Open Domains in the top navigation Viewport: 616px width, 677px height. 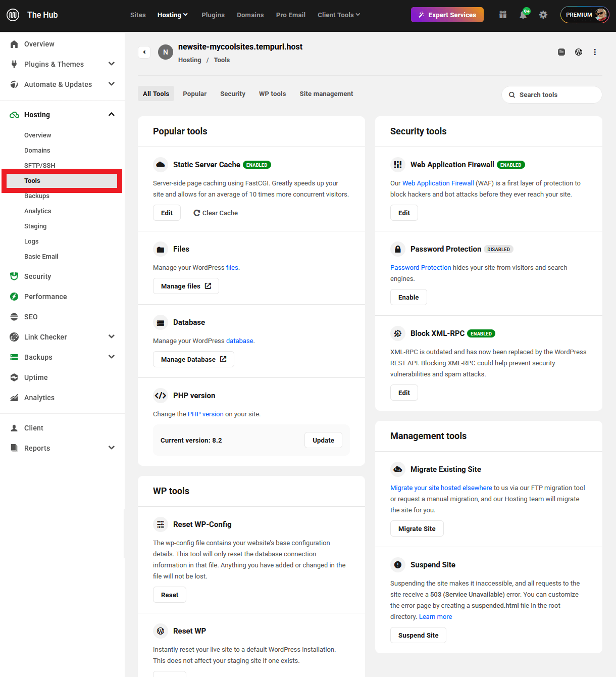[250, 15]
